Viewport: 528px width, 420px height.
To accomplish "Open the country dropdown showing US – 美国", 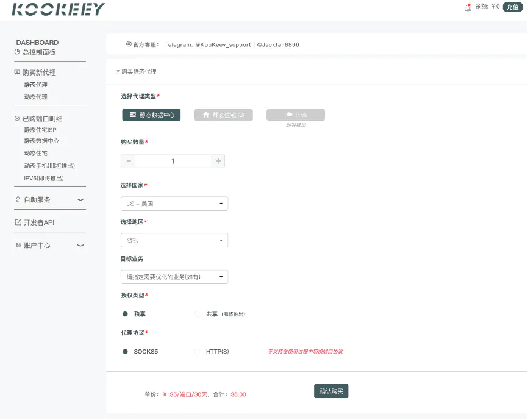I will (174, 204).
